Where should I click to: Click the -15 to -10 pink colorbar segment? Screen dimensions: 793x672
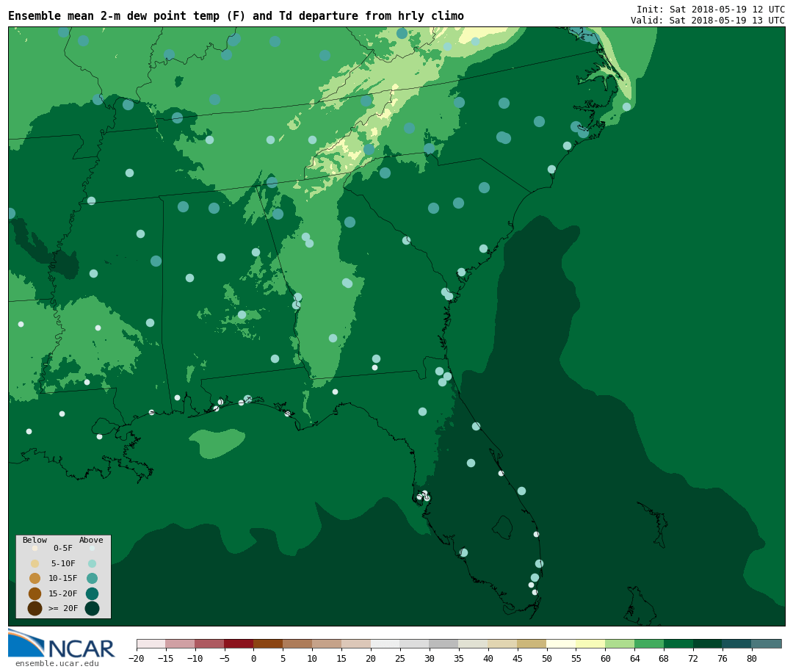[x=181, y=643]
